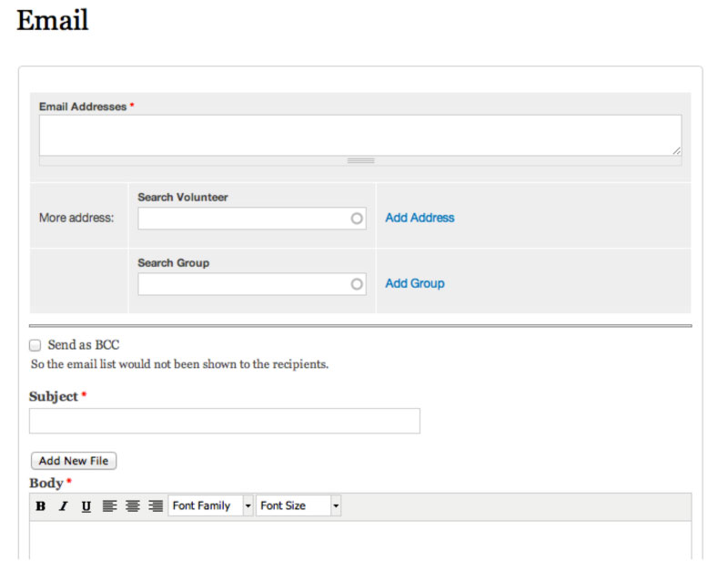Image resolution: width=728 pixels, height=561 pixels.
Task: Center align body text
Action: pyautogui.click(x=133, y=505)
